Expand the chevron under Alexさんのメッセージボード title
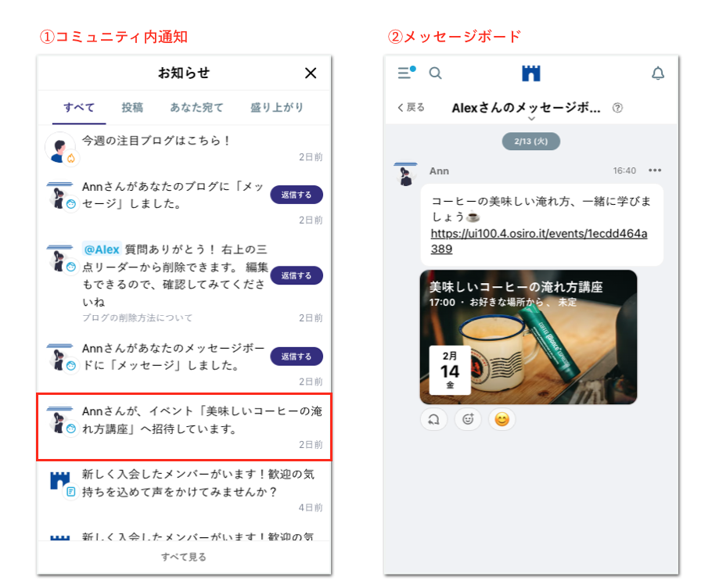 (x=530, y=119)
